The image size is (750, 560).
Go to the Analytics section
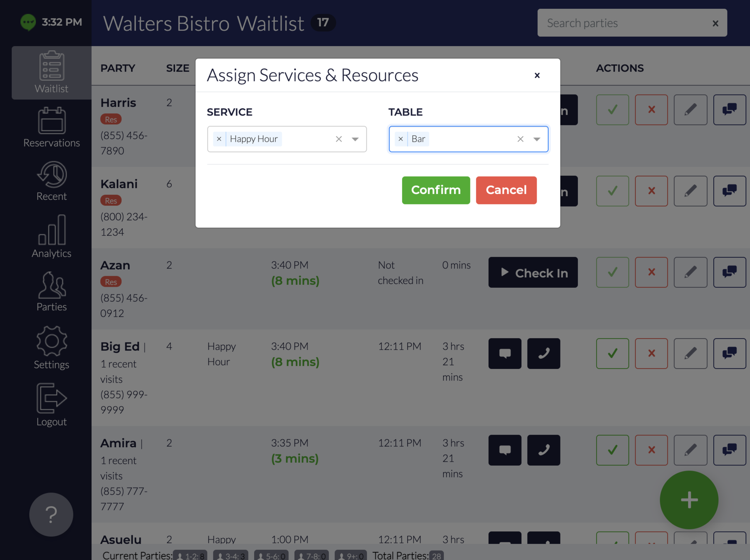[x=51, y=236]
